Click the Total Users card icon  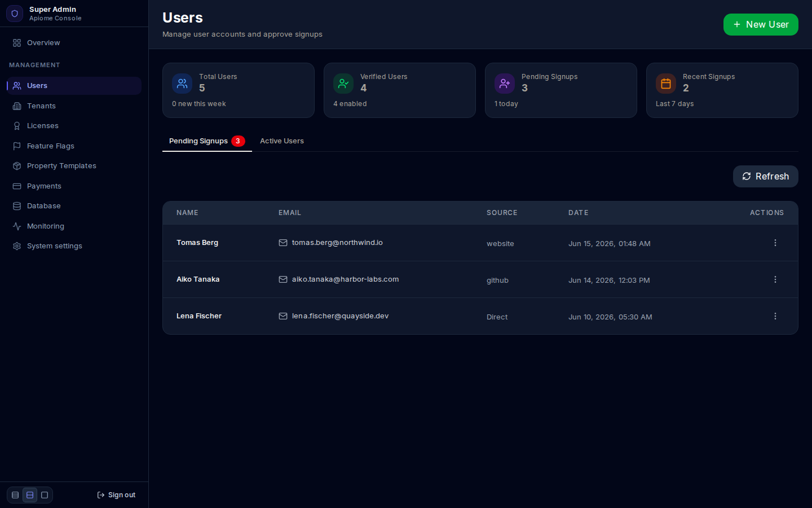coord(182,84)
